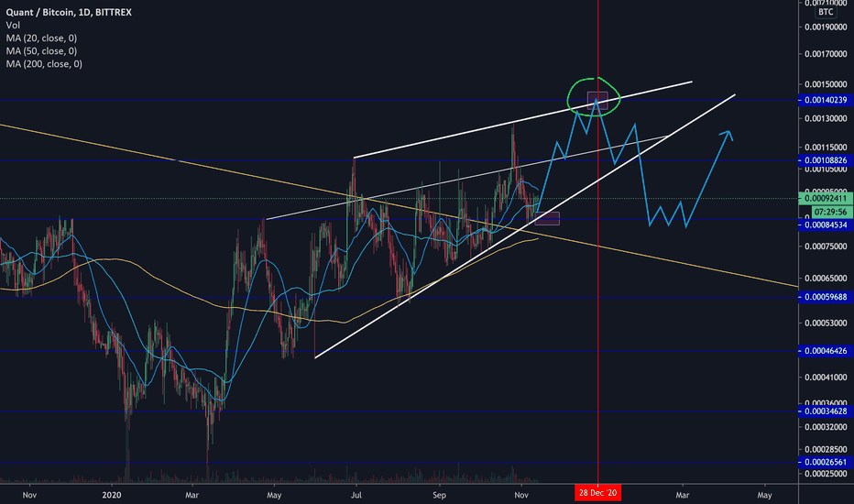Screen dimensions: 854x504
Task: Click the 0.00065000 price scale tick
Action: coord(826,279)
